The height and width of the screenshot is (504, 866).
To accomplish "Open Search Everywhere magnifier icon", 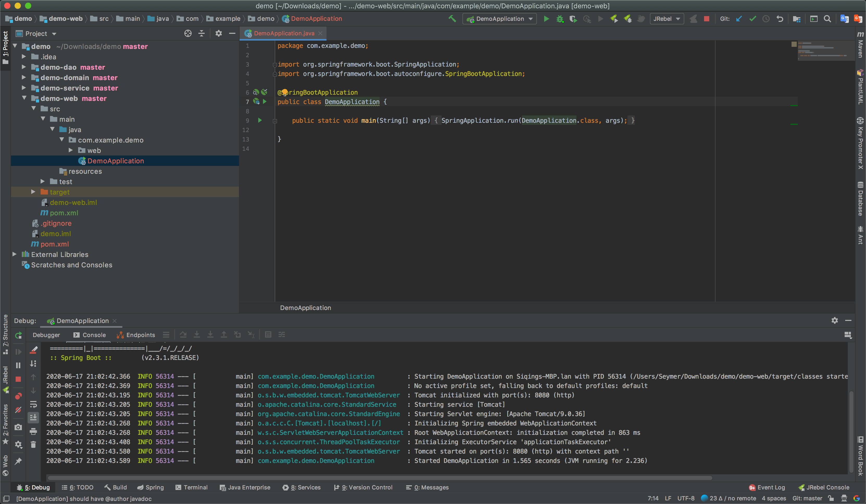I will 827,19.
